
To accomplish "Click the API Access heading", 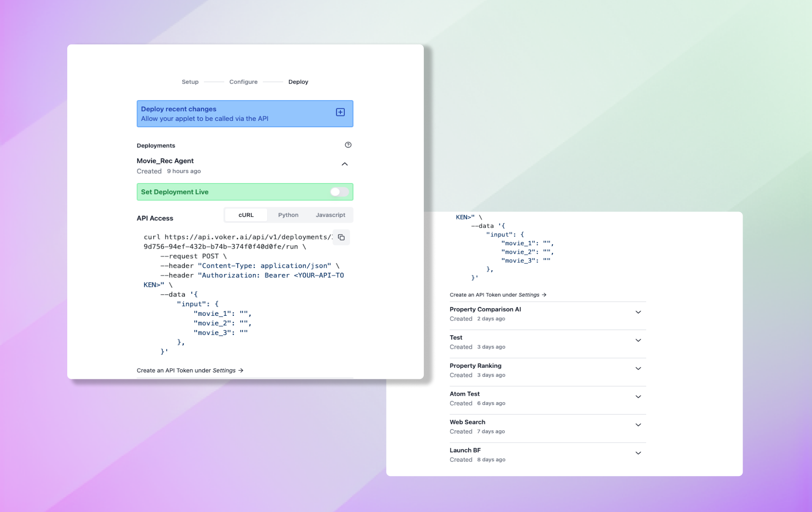I will 155,218.
